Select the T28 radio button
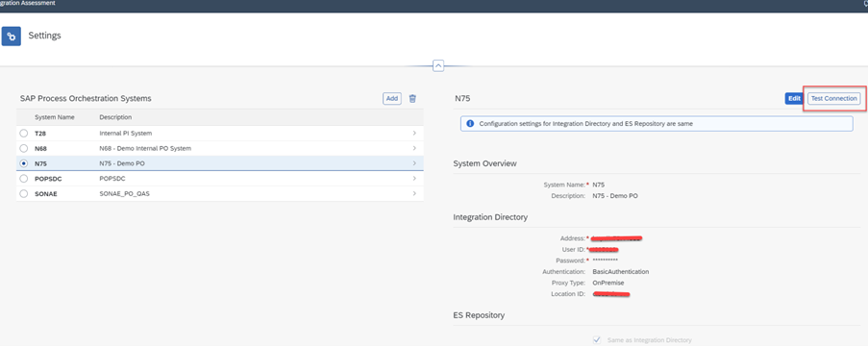 [23, 134]
